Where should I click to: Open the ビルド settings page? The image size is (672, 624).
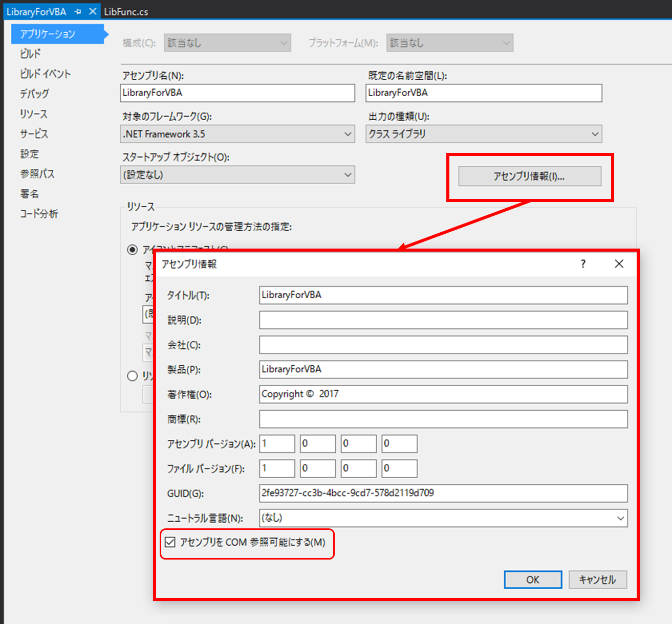pos(31,54)
